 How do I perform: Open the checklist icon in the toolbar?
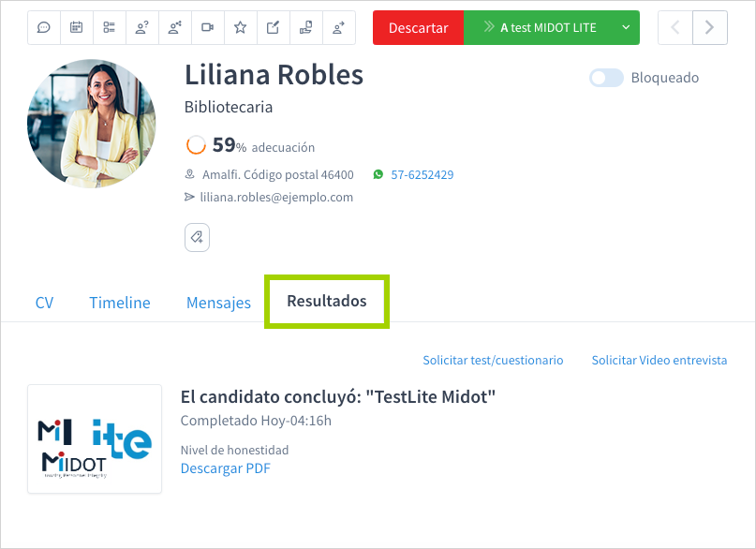(109, 28)
